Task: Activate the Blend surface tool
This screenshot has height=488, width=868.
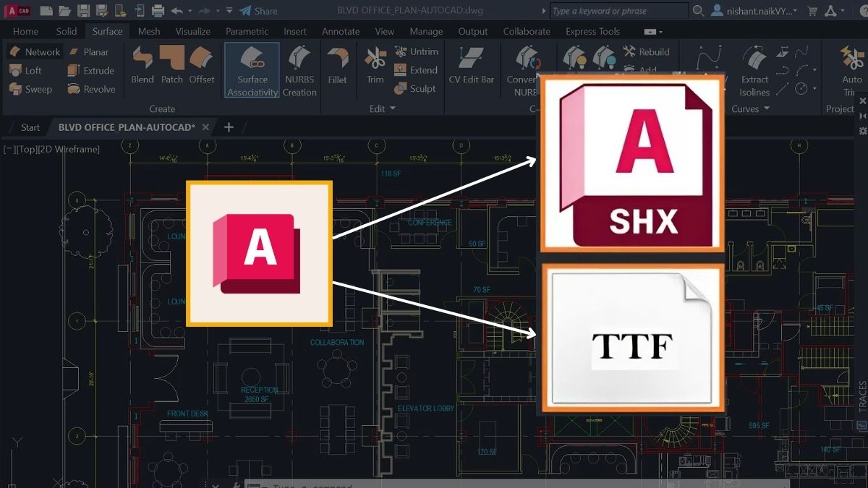Action: pos(142,65)
